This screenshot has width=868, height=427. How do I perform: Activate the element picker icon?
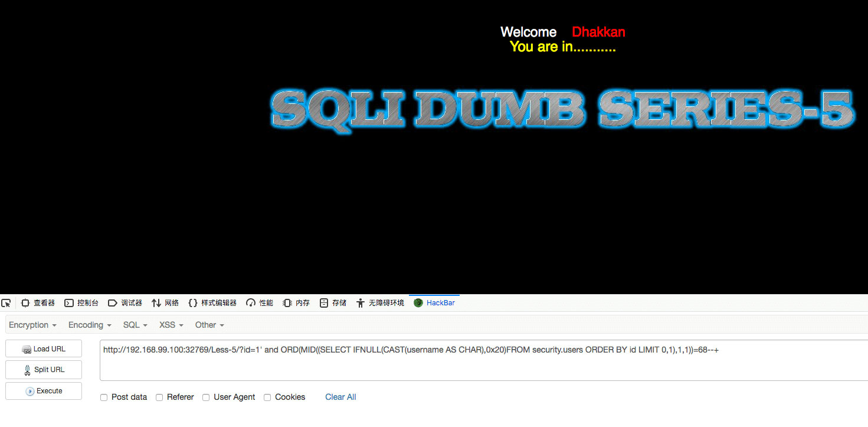[6, 303]
